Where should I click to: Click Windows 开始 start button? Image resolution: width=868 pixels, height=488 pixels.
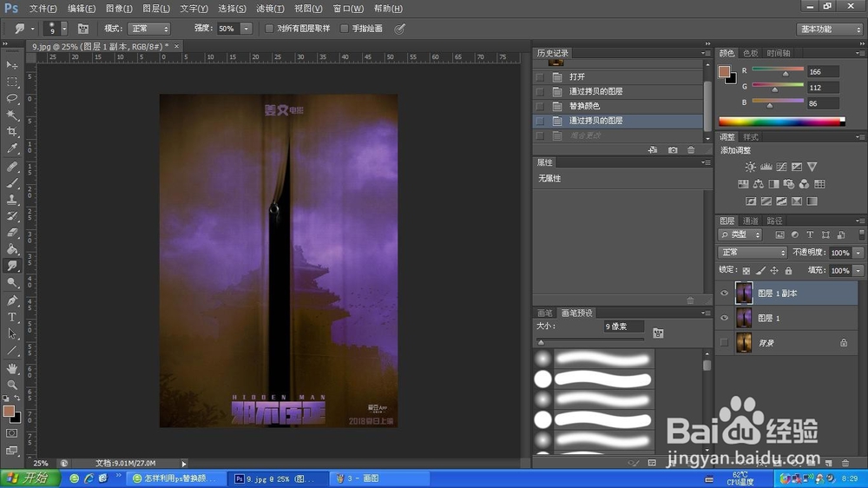coord(30,478)
